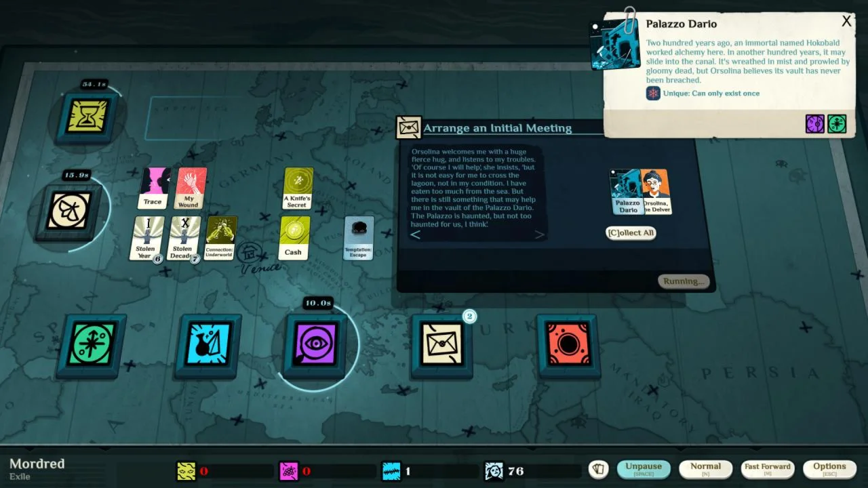Select the A Knife's Secret card

pos(298,188)
